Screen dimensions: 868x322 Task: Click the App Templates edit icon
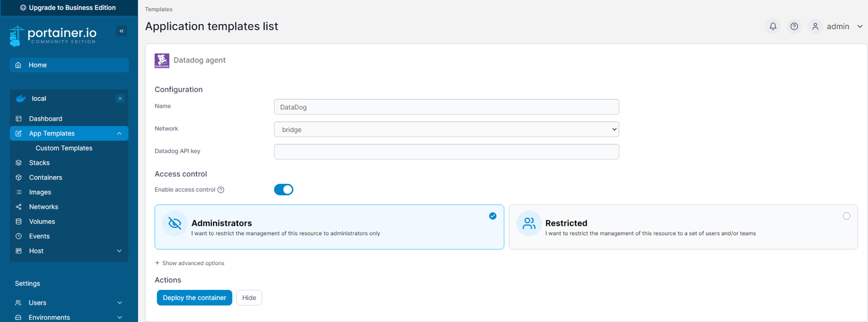pos(19,133)
